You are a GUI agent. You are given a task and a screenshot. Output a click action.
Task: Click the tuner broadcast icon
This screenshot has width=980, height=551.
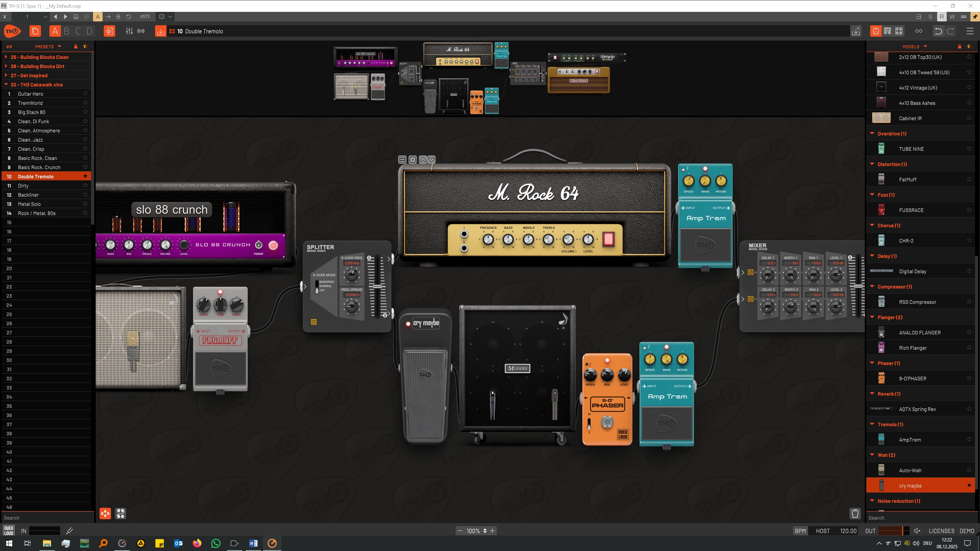(141, 31)
